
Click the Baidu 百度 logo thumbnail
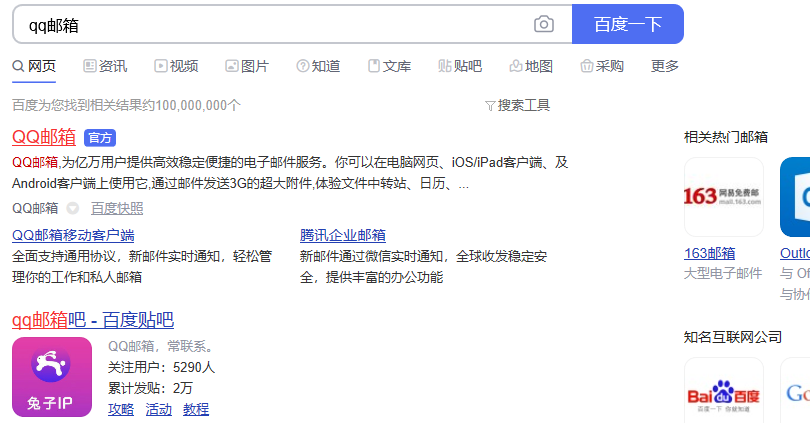(x=724, y=391)
